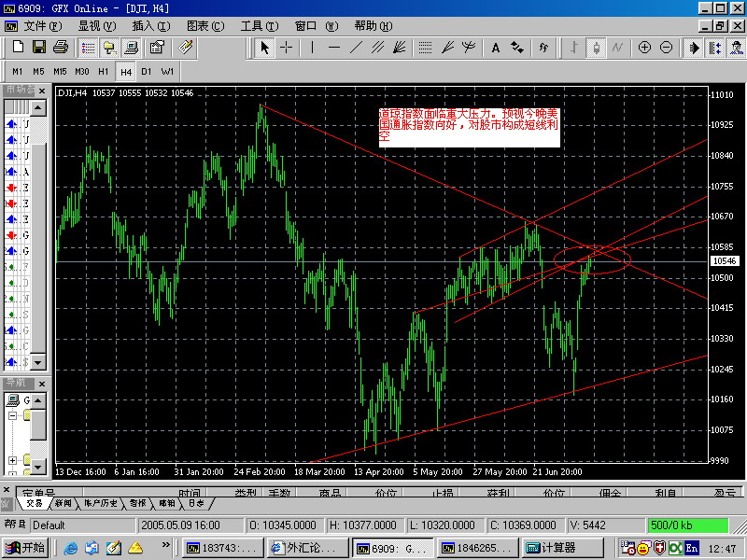This screenshot has height=560, width=747.
Task: Select the Text label A tool
Action: click(x=496, y=48)
